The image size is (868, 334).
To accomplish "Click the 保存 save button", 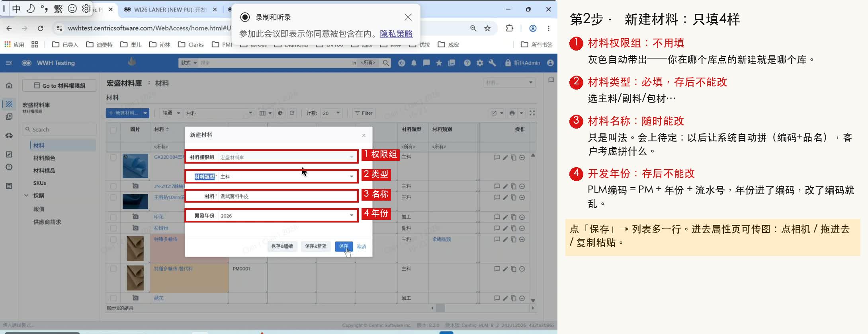I will (344, 246).
